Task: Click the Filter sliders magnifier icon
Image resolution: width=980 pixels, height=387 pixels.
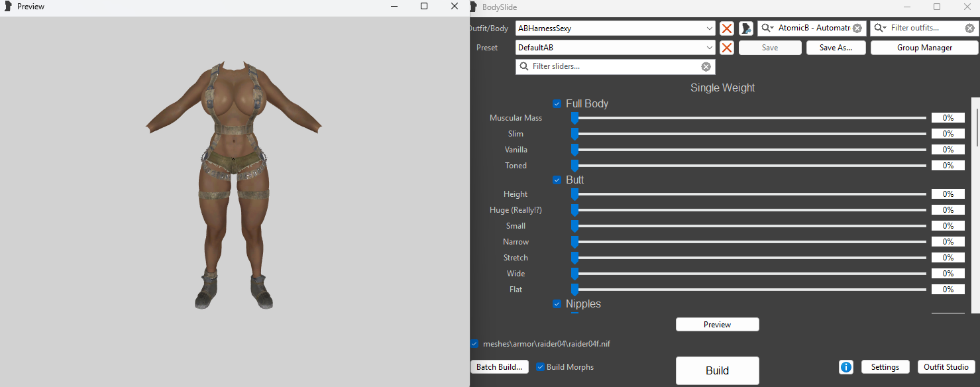Action: click(524, 66)
